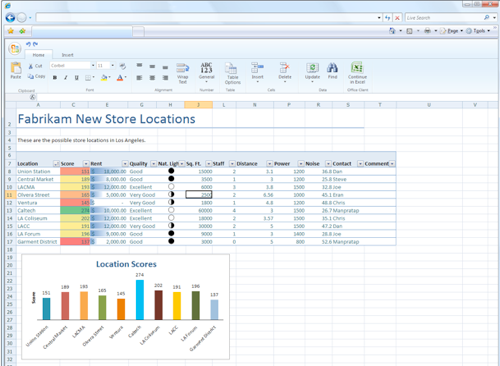
Task: Open the font name dropdown
Action: pos(93,66)
